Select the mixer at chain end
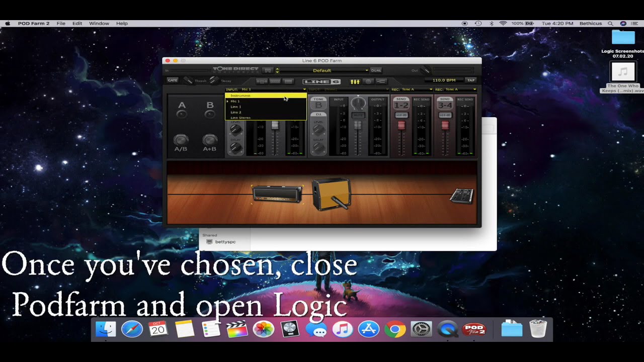644x362 pixels. coord(461,196)
